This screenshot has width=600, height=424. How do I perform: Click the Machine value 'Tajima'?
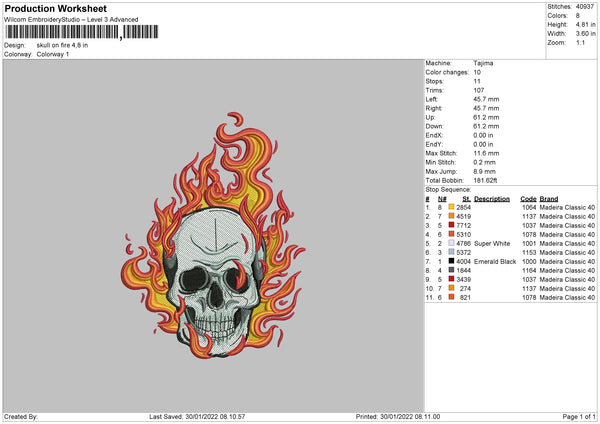coord(483,63)
